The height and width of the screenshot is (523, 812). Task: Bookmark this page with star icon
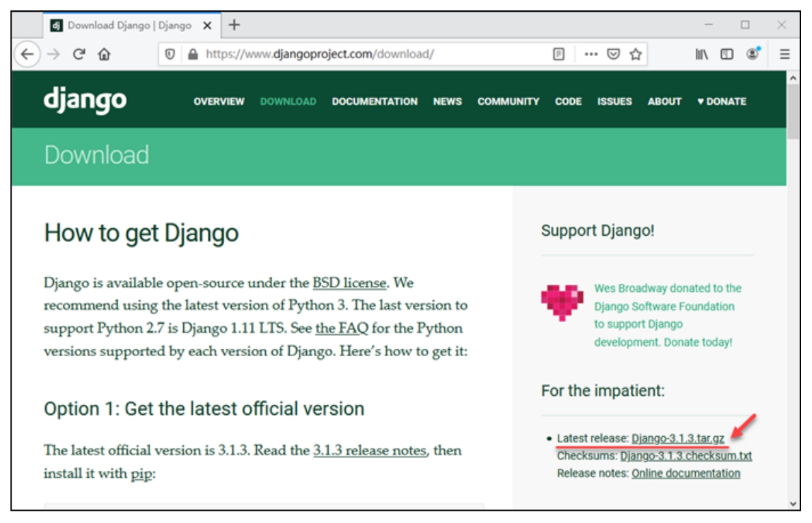tap(636, 54)
